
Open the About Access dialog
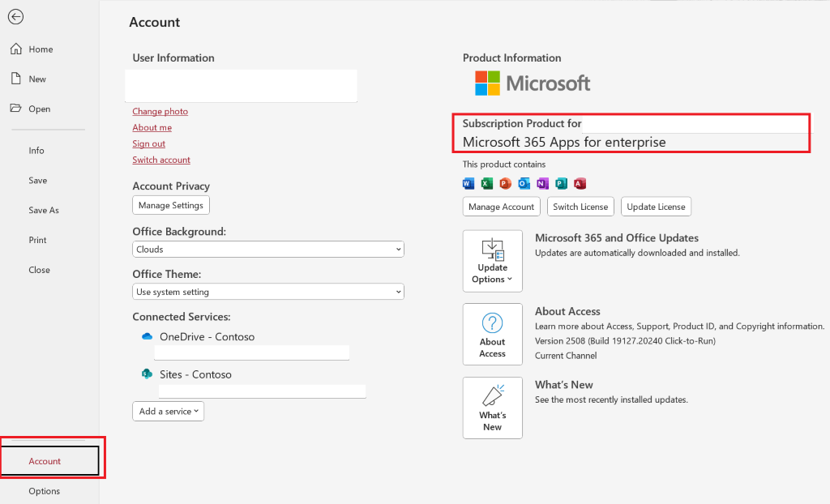click(492, 334)
